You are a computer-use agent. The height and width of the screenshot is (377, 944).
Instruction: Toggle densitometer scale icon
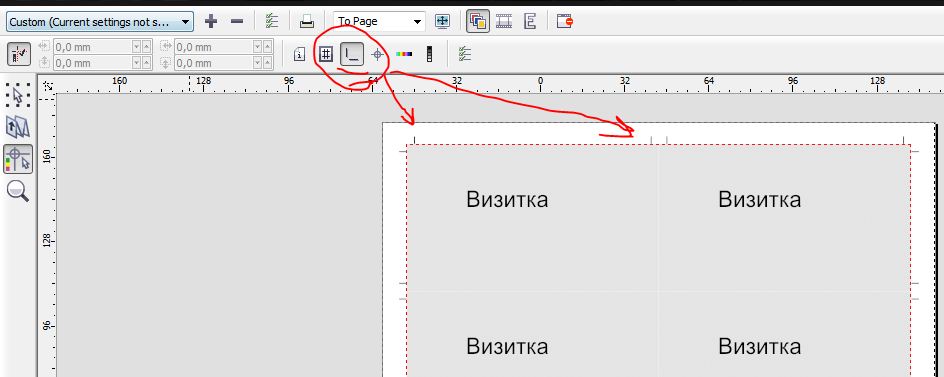429,54
